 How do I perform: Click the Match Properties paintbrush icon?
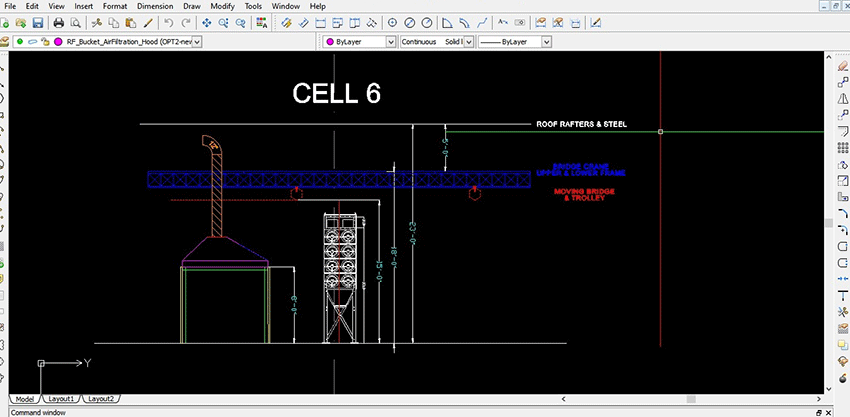147,22
